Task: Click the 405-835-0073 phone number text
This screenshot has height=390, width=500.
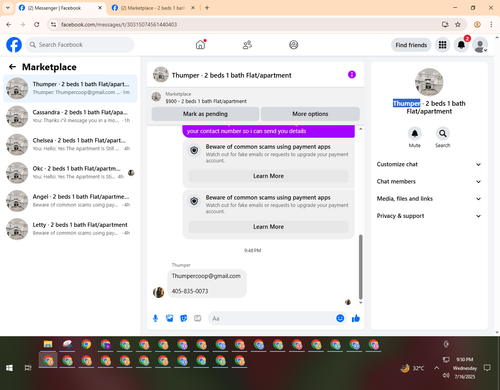Action: click(x=190, y=291)
